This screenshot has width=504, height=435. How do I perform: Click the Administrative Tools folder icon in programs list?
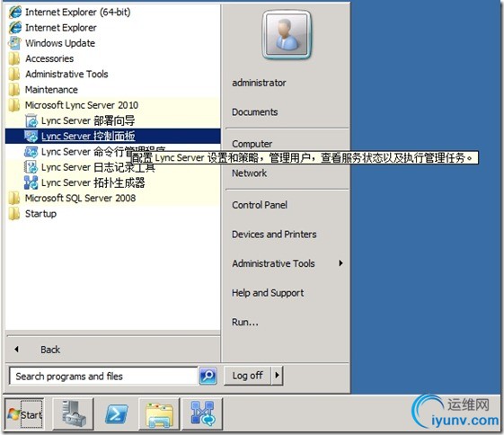click(x=14, y=74)
